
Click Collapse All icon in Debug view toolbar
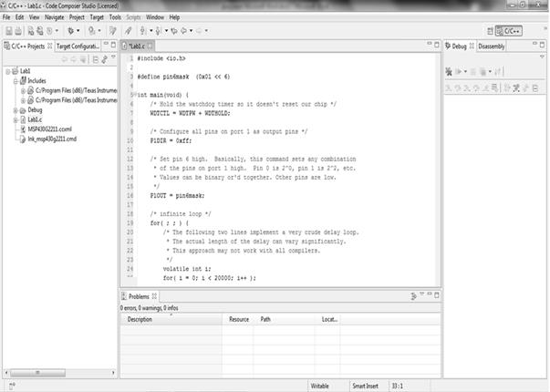coord(535,88)
